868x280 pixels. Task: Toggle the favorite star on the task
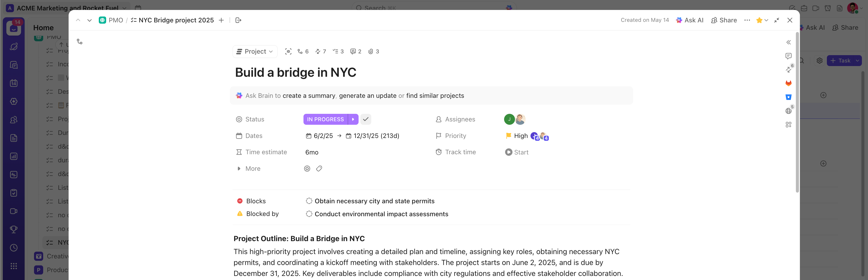(760, 20)
